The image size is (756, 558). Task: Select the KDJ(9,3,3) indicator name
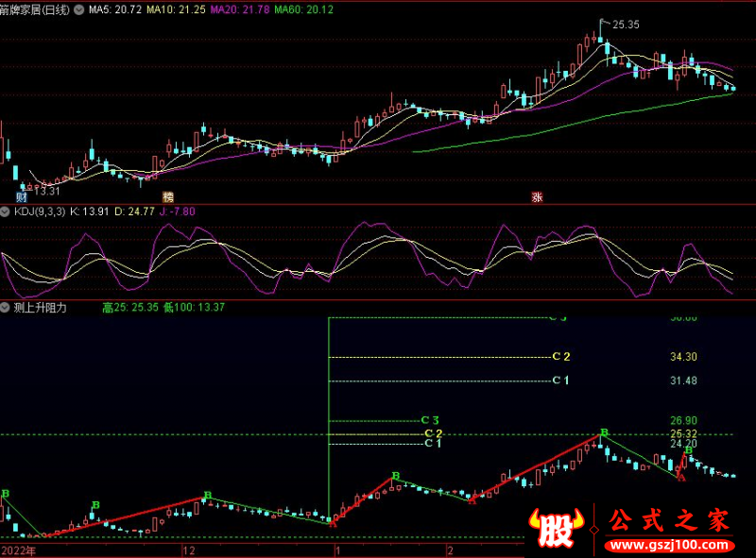click(x=40, y=212)
